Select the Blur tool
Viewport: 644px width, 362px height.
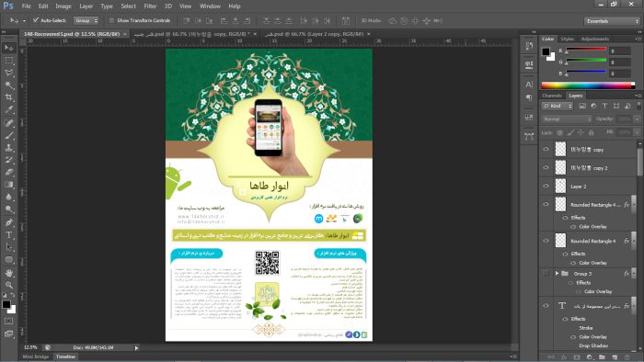tap(8, 197)
